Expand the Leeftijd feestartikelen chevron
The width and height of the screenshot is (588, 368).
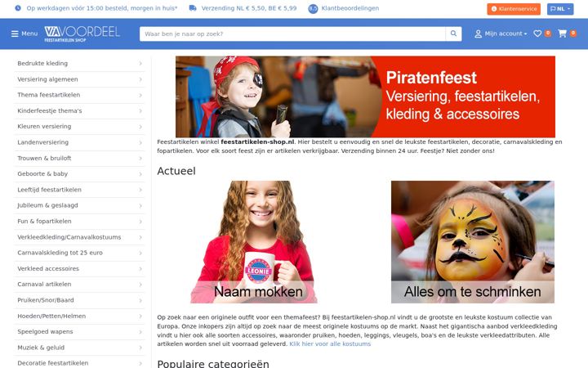coord(140,190)
